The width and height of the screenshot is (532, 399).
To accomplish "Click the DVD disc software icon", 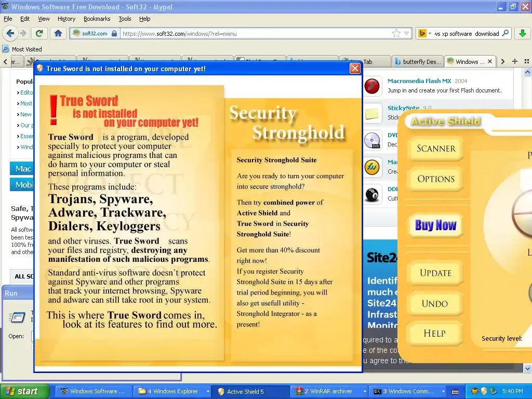I will point(372,140).
